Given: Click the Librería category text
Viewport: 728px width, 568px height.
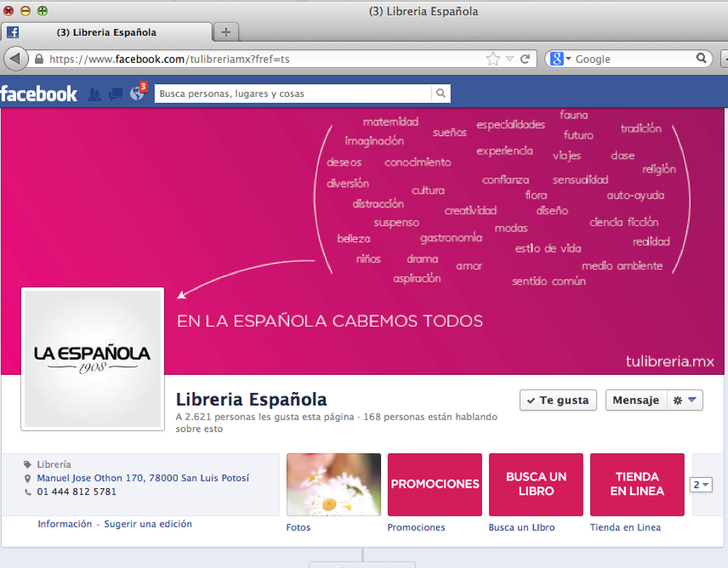Looking at the screenshot, I should [x=54, y=464].
